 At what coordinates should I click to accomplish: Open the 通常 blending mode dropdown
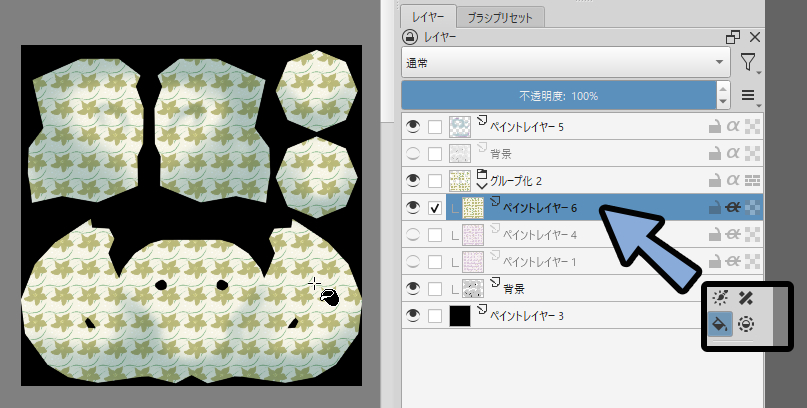566,63
